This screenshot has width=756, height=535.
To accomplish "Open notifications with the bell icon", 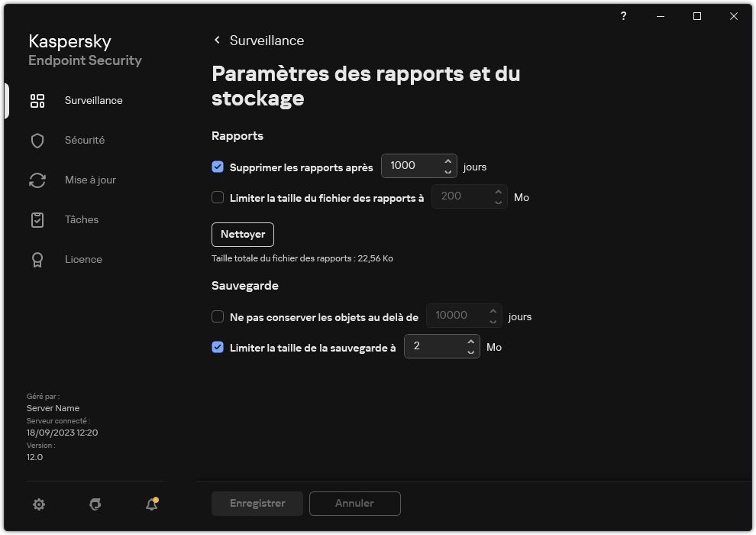I will coord(150,504).
